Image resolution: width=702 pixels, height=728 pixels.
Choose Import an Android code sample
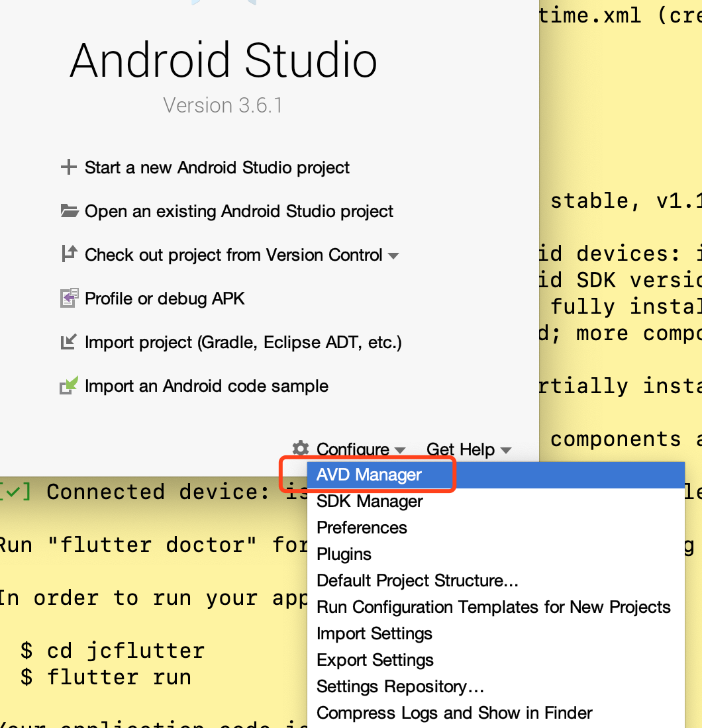[x=206, y=386]
